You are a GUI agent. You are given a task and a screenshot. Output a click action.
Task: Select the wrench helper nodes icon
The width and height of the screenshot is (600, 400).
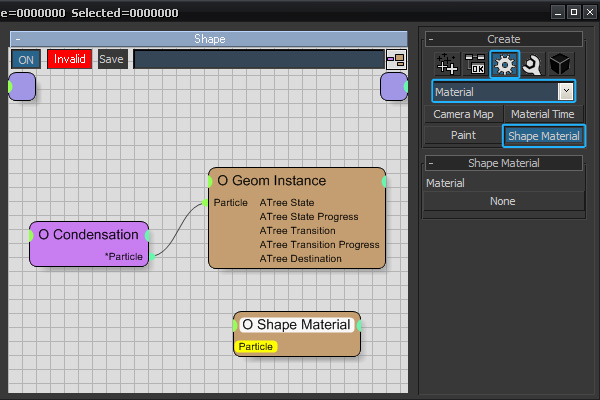[532, 64]
